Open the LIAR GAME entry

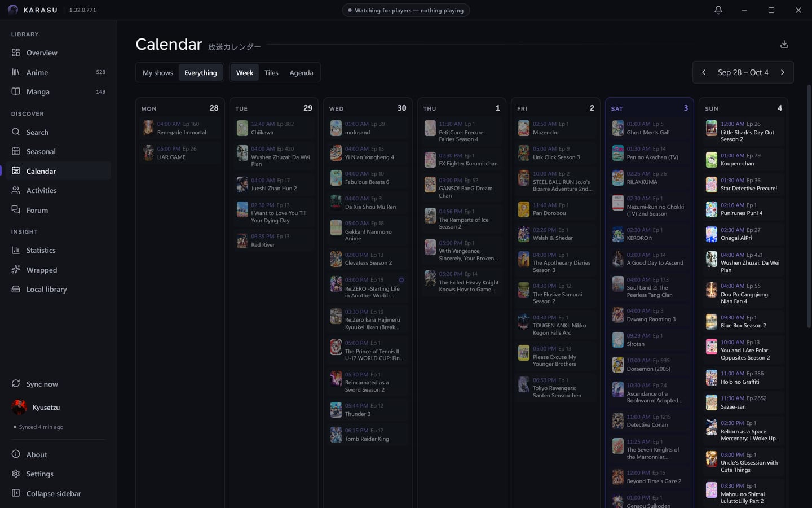pyautogui.click(x=180, y=153)
